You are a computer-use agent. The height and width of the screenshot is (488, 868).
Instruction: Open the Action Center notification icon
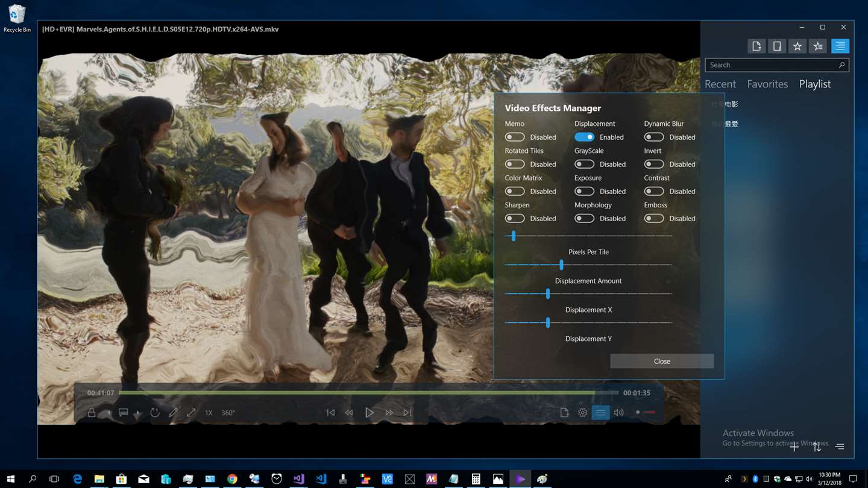853,479
